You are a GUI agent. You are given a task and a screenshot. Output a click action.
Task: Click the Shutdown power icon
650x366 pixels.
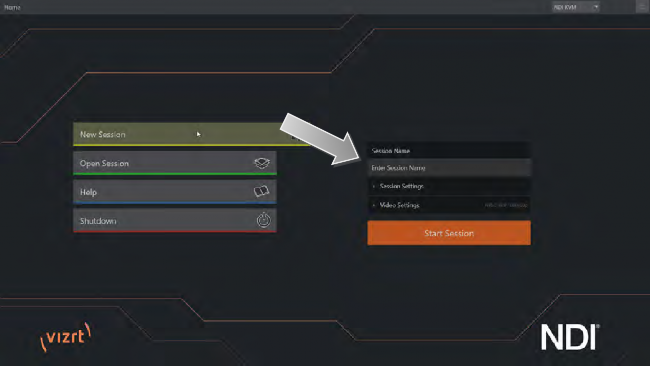coord(263,220)
